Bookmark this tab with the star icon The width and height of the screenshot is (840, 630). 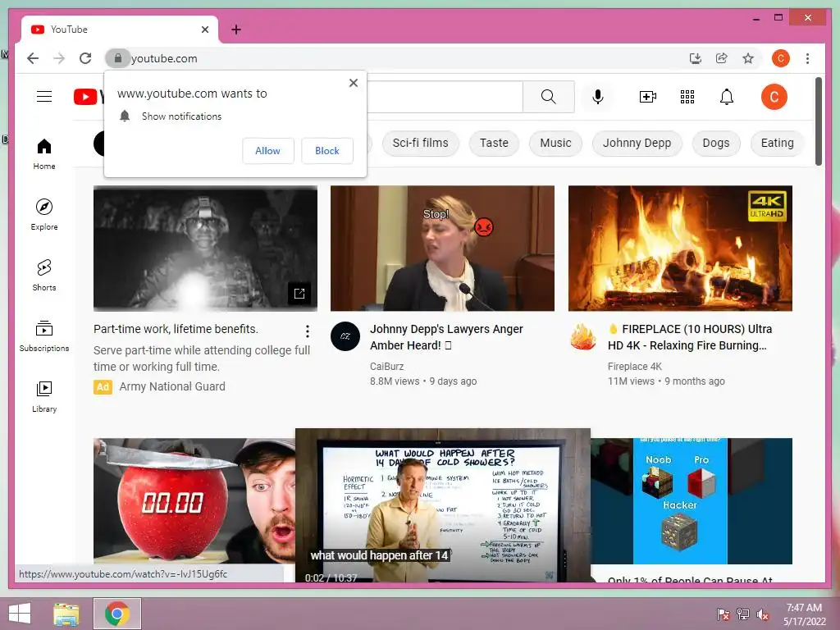748,58
